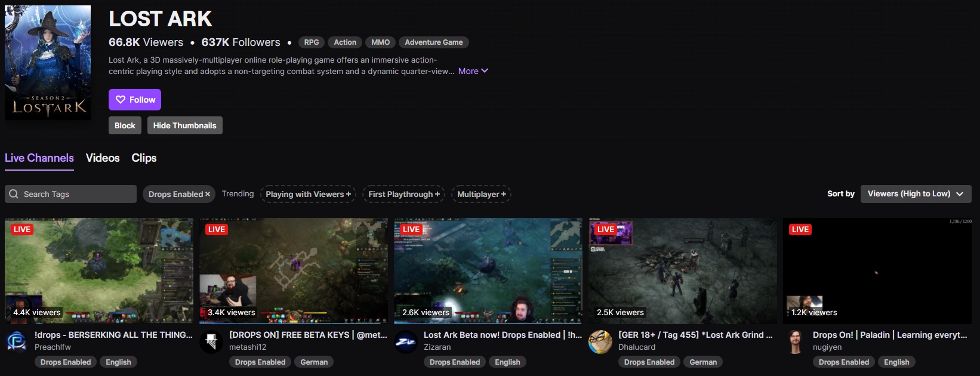
Task: Click the Drops Enabled tag under Zizaran
Action: pyautogui.click(x=455, y=362)
